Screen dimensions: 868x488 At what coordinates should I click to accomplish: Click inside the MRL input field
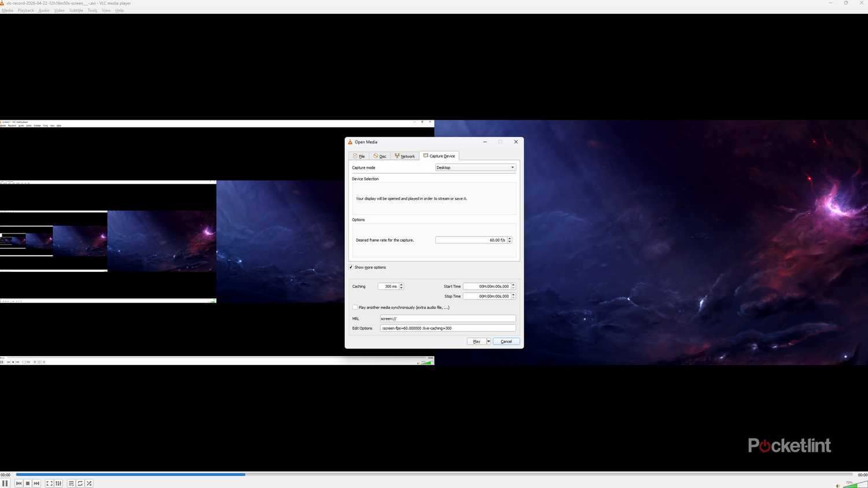(x=447, y=319)
